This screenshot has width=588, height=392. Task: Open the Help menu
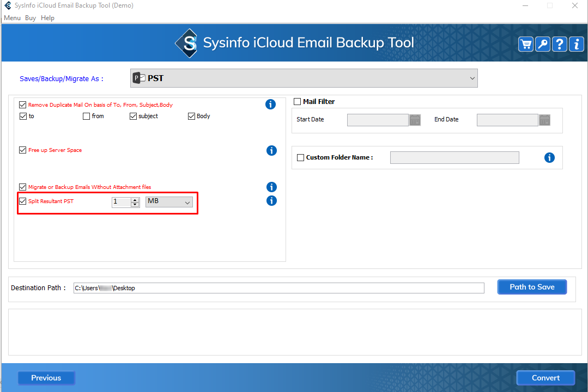48,18
